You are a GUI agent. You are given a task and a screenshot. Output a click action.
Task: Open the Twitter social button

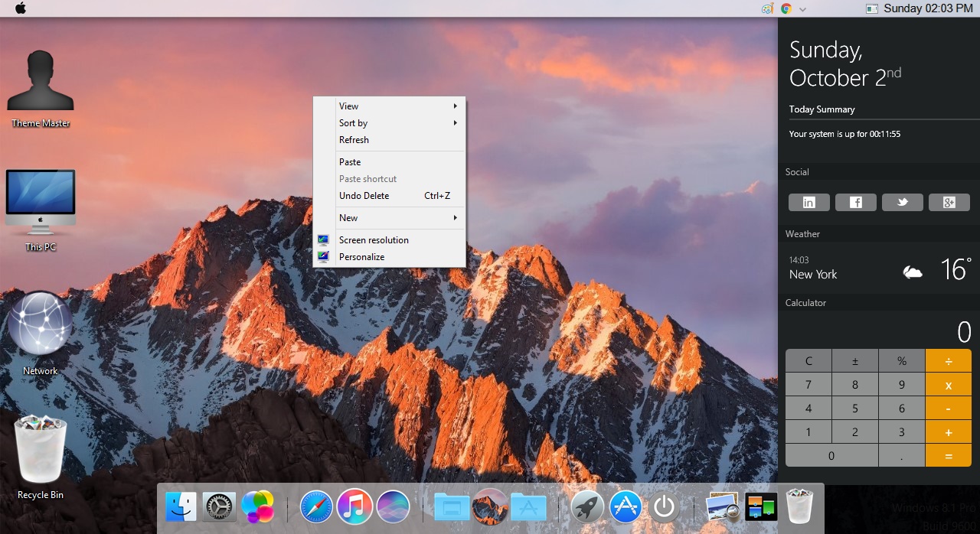click(902, 202)
